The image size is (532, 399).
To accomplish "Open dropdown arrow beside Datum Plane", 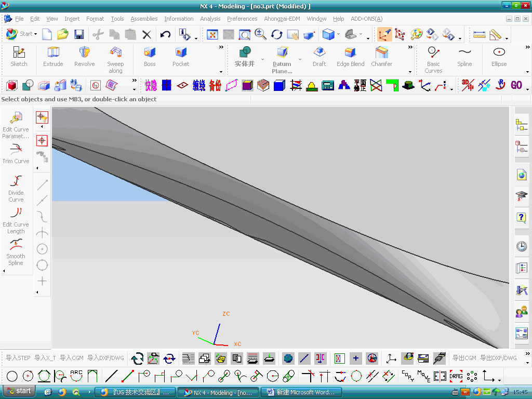I will [300, 59].
